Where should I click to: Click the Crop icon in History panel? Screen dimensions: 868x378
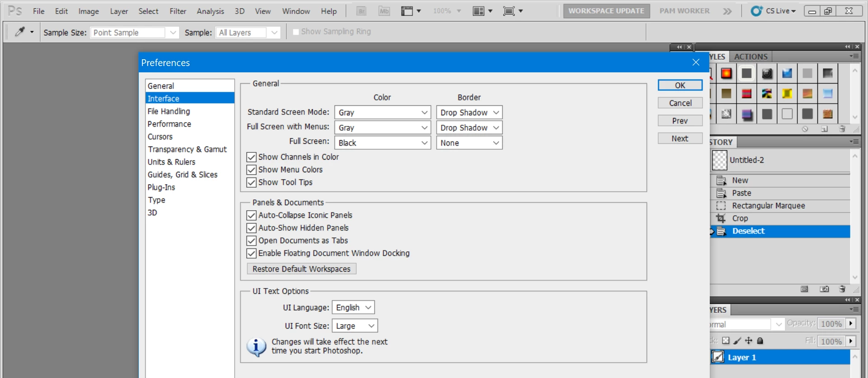pyautogui.click(x=721, y=218)
